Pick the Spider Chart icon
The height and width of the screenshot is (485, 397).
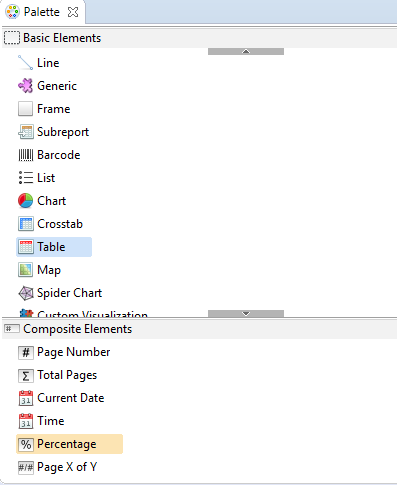(x=25, y=293)
